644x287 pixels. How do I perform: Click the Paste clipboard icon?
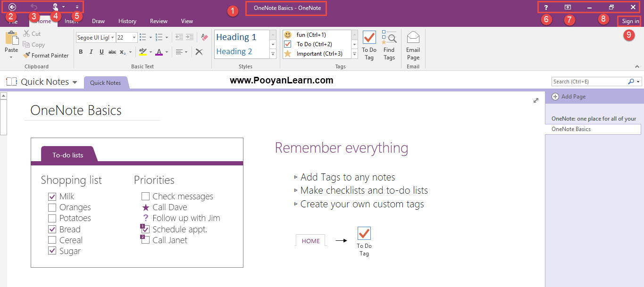point(11,38)
